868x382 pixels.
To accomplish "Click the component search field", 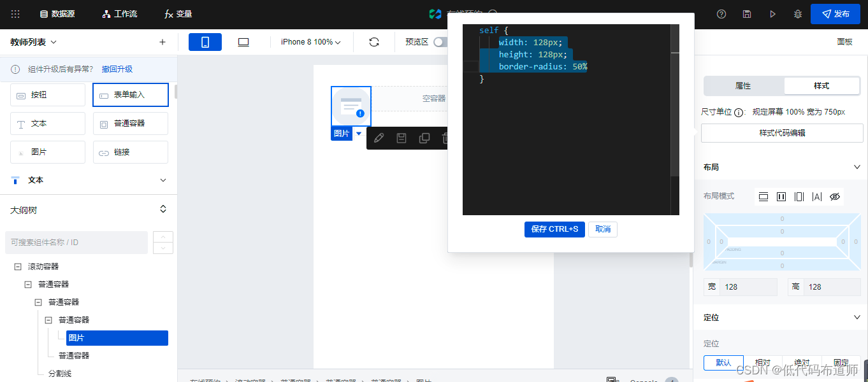I will coord(76,243).
